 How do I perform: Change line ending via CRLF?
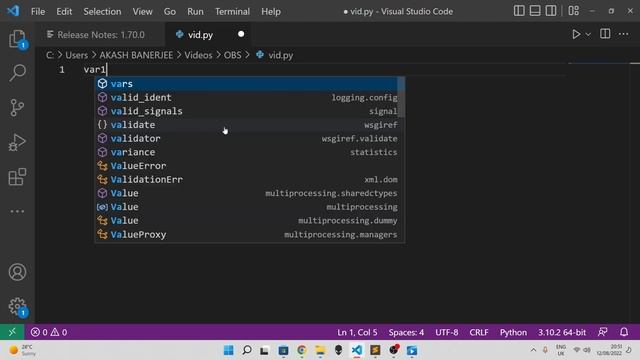click(479, 332)
